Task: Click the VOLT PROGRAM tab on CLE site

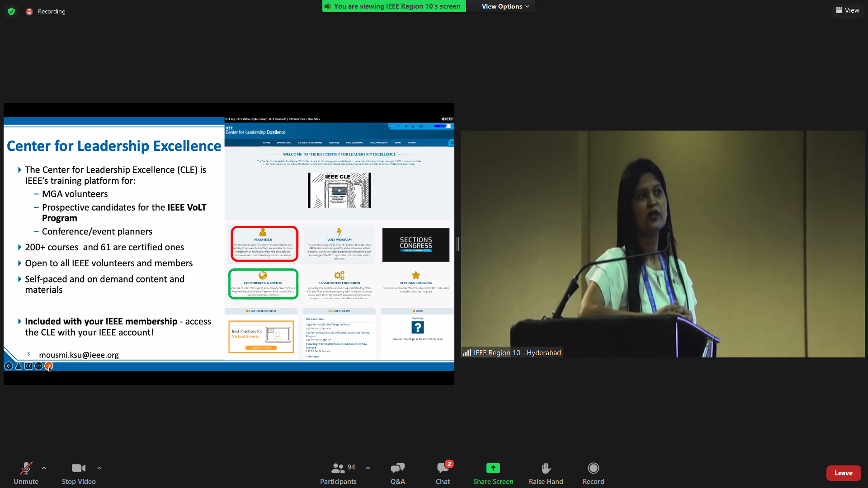Action: 379,143
